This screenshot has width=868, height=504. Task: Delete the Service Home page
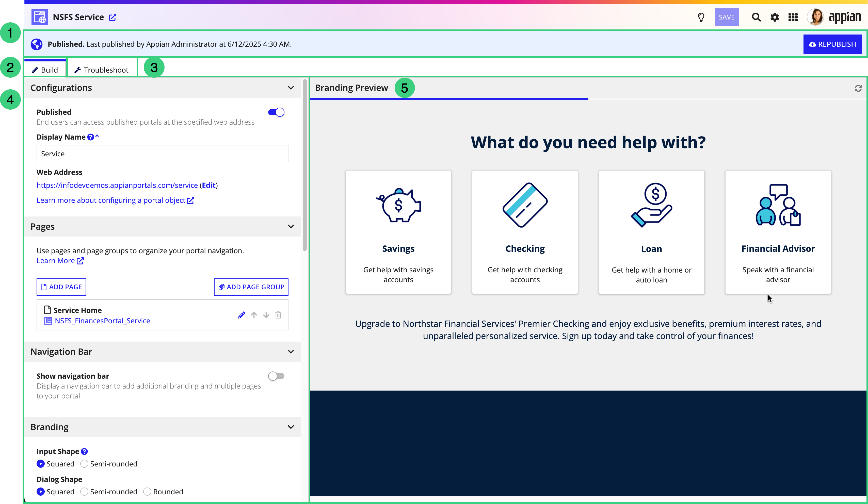click(278, 315)
